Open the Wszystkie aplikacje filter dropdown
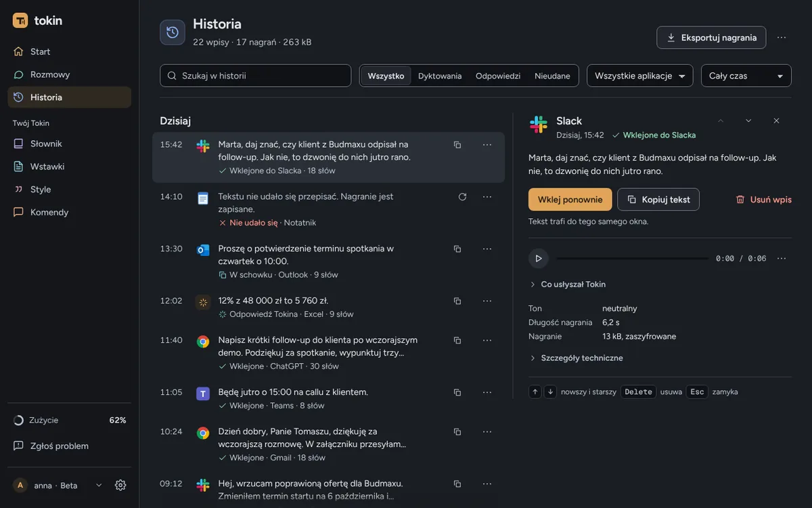The height and width of the screenshot is (508, 812). 640,76
